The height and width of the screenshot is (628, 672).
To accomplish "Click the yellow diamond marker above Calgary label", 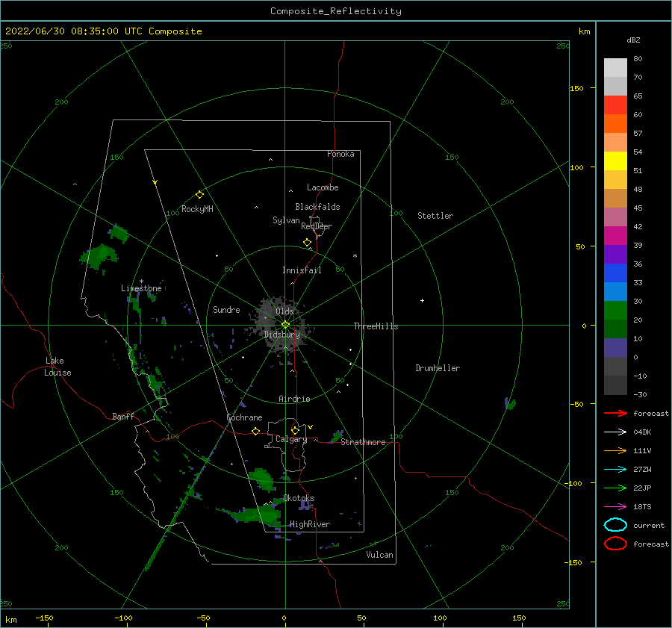I will [x=295, y=430].
